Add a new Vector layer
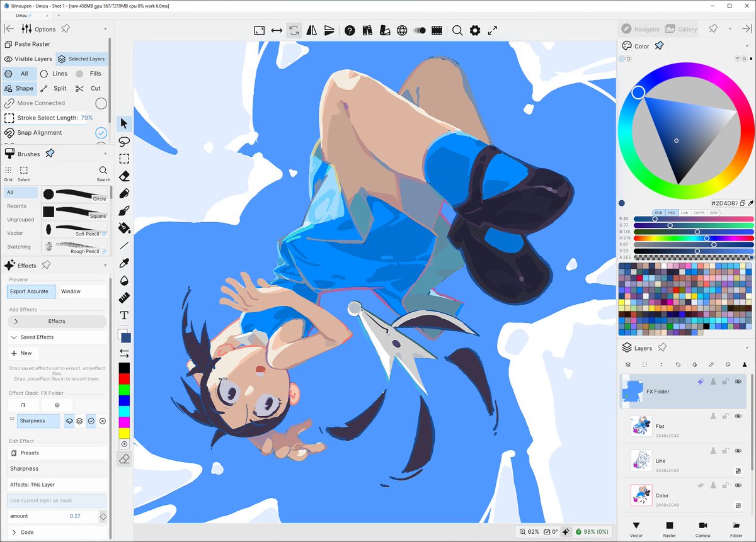Image resolution: width=756 pixels, height=542 pixels. [636, 529]
